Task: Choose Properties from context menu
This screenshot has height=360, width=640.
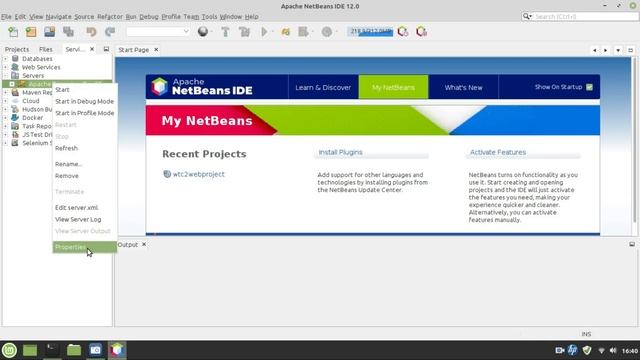Action: (x=84, y=247)
